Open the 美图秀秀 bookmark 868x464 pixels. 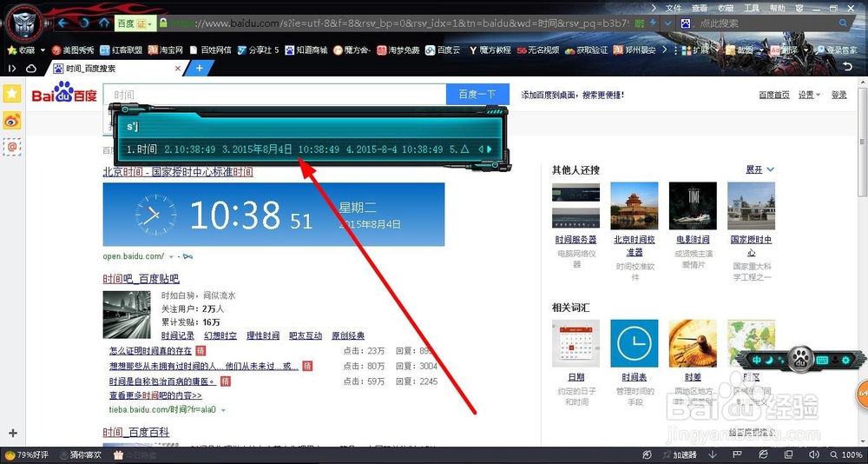[73, 50]
